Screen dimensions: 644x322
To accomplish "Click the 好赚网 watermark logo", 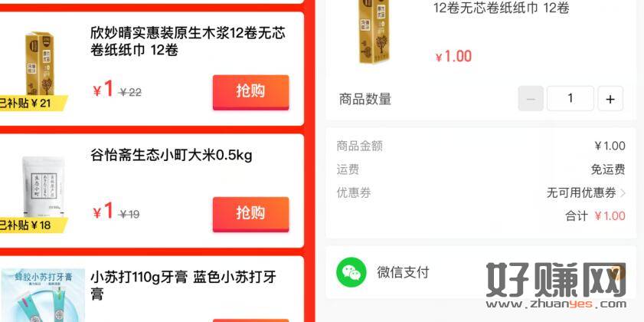I will tap(556, 285).
